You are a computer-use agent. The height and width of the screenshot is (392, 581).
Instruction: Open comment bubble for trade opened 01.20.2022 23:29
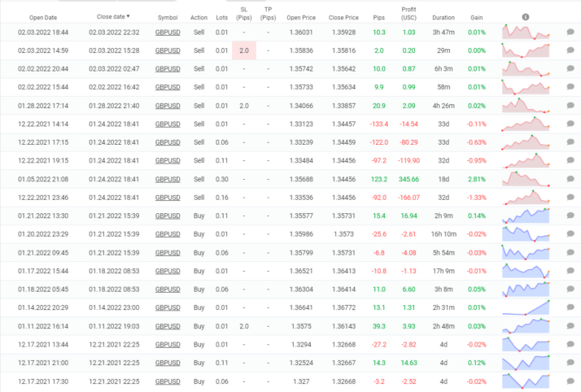coord(570,234)
